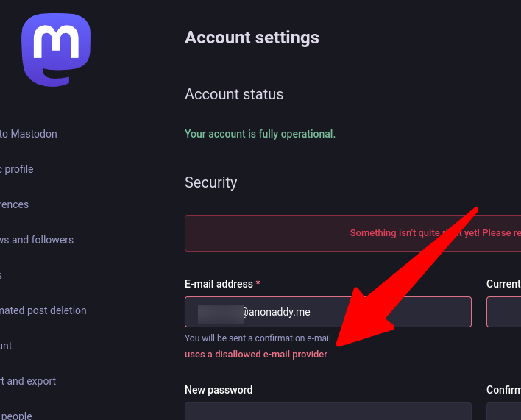
Task: Click the Mastodon logo
Action: (56, 50)
